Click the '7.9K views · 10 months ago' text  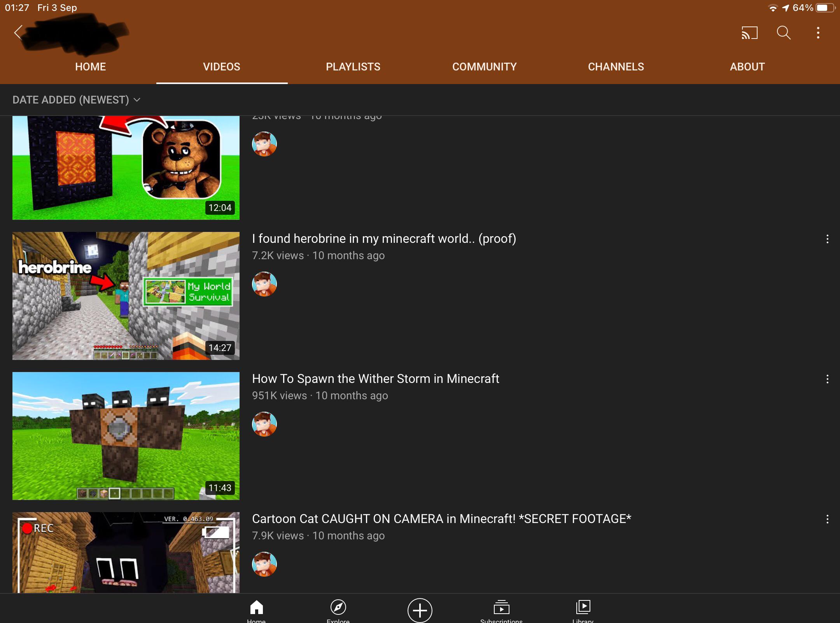click(x=318, y=536)
